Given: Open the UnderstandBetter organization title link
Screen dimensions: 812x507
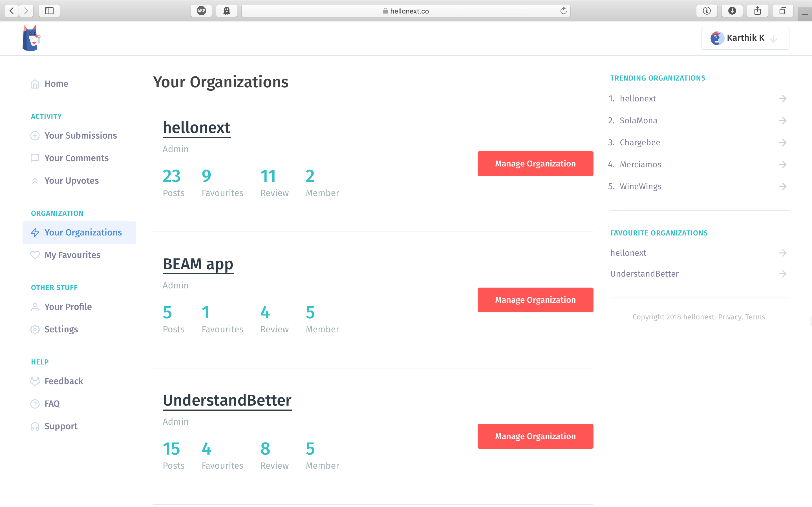Looking at the screenshot, I should 227,400.
